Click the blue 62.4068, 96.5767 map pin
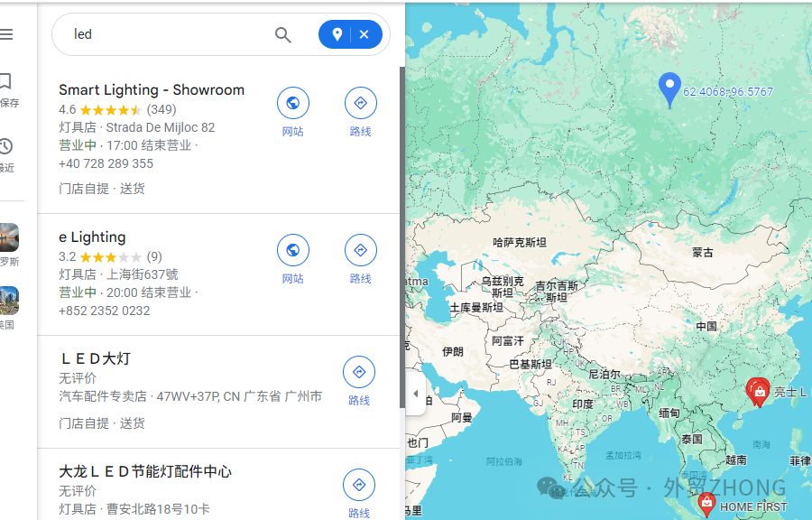The height and width of the screenshot is (520, 812). [x=669, y=89]
